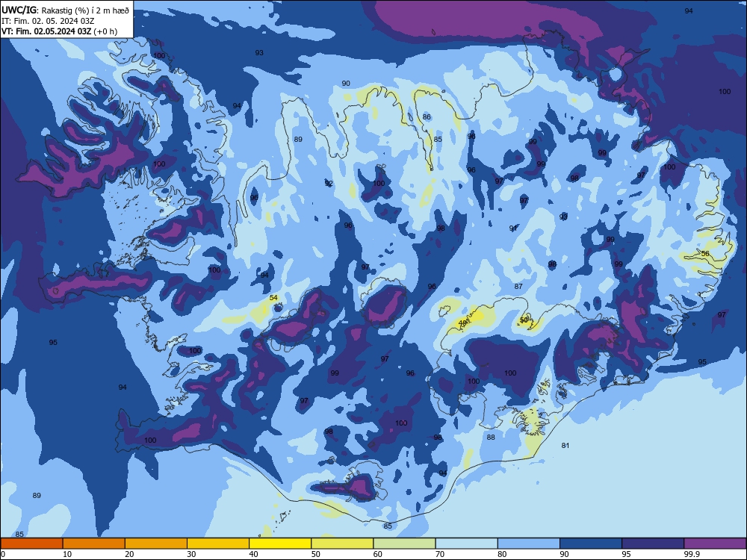Select the 80–90 light blue legend swatch

(x=529, y=544)
